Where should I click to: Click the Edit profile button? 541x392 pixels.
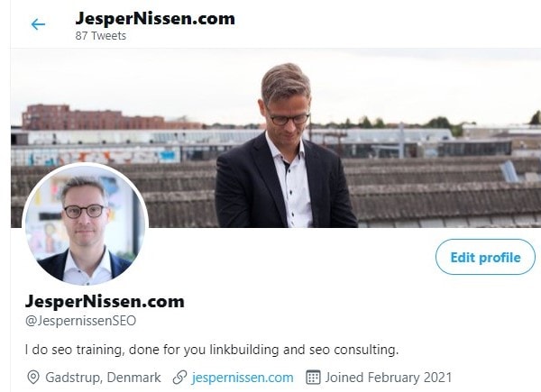485,257
